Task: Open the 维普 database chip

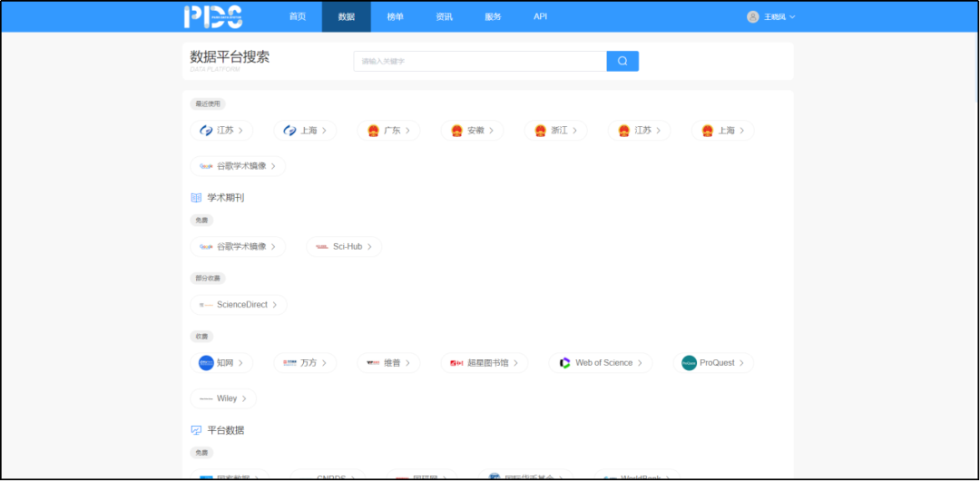Action: [388, 363]
